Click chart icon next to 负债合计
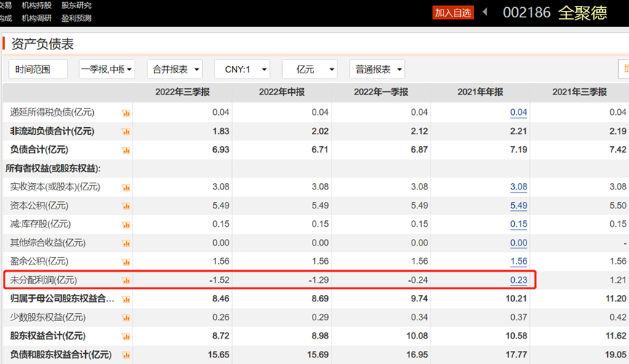Screen dimensions: 629x364 126,150
